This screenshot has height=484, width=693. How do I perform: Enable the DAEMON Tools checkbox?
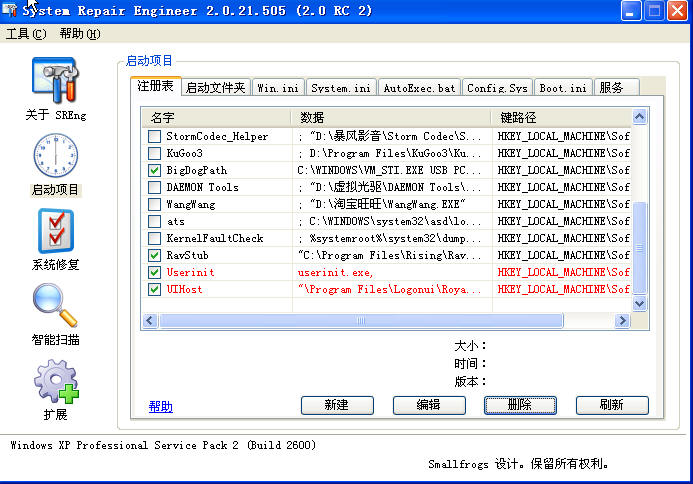[154, 187]
